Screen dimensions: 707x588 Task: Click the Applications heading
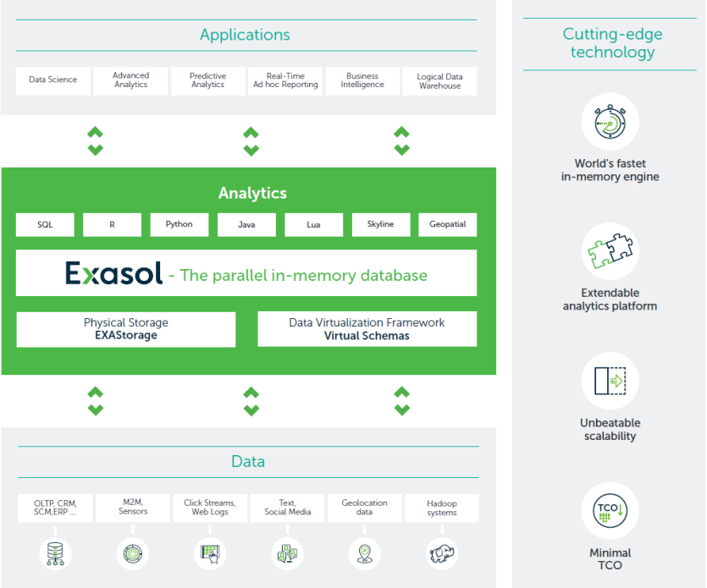pyautogui.click(x=245, y=35)
